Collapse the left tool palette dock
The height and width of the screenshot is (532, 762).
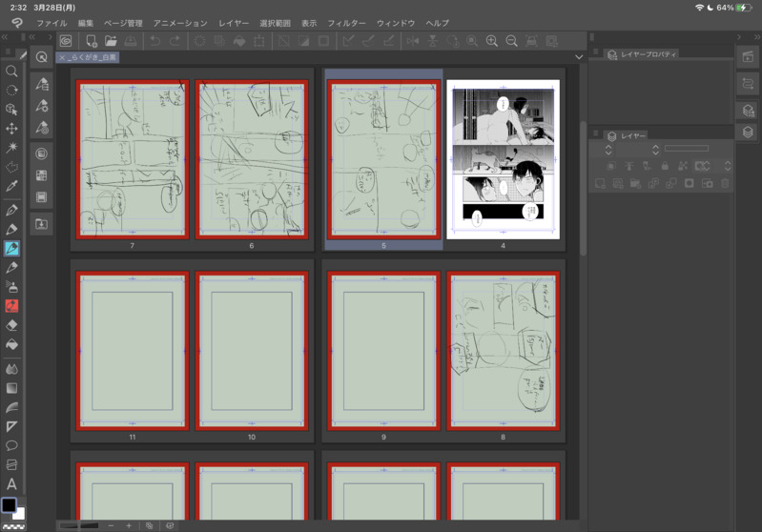tap(6, 37)
